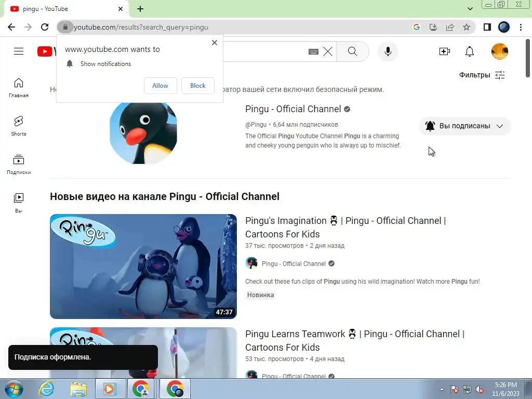Open the on-screen keyboard icon in search box
The width and height of the screenshot is (532, 399).
(313, 51)
